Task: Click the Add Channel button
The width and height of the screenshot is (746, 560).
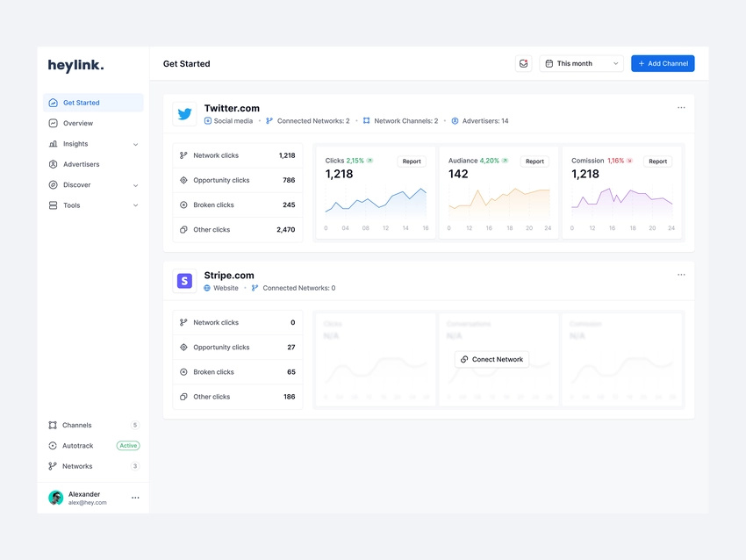Action: click(x=663, y=63)
